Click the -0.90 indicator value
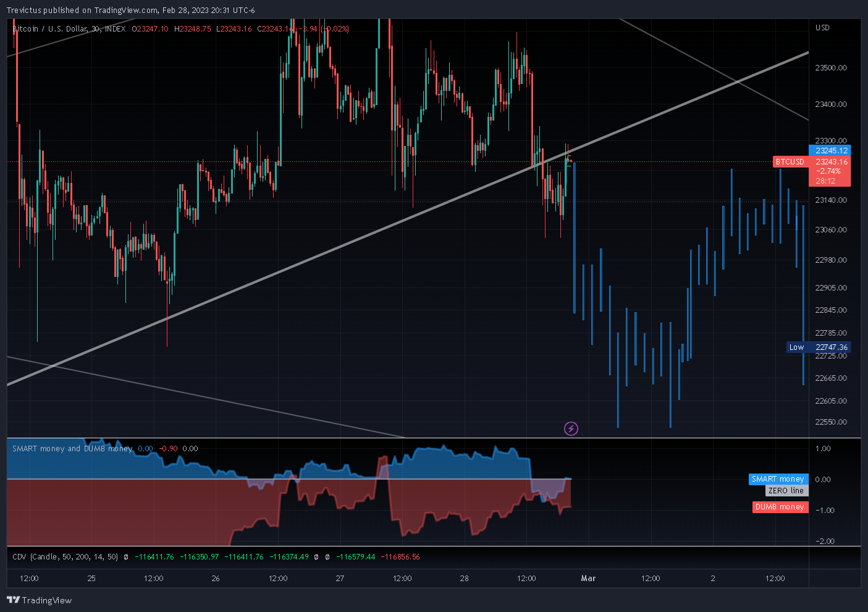The image size is (868, 612). (x=168, y=449)
